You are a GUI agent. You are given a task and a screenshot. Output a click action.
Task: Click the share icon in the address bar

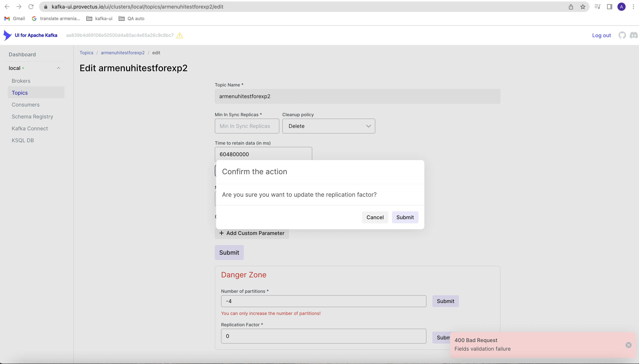click(x=571, y=7)
